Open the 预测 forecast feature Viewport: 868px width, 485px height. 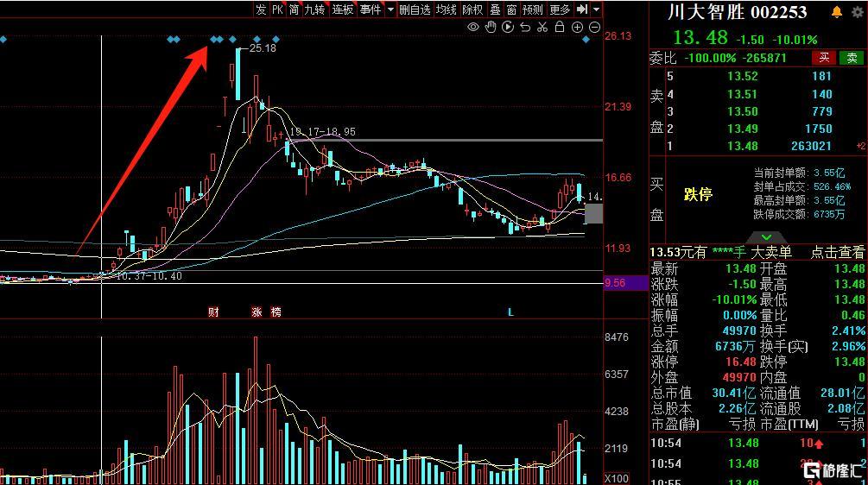click(533, 9)
